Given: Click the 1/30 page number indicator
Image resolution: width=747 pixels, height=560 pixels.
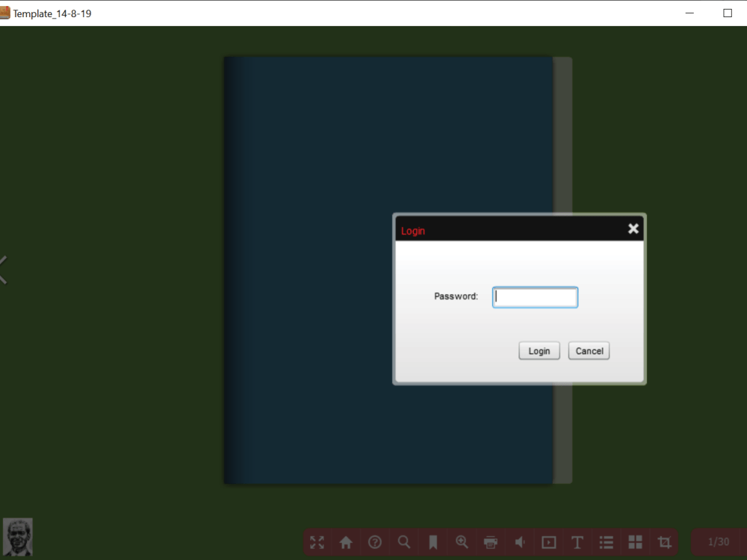Looking at the screenshot, I should click(x=719, y=542).
